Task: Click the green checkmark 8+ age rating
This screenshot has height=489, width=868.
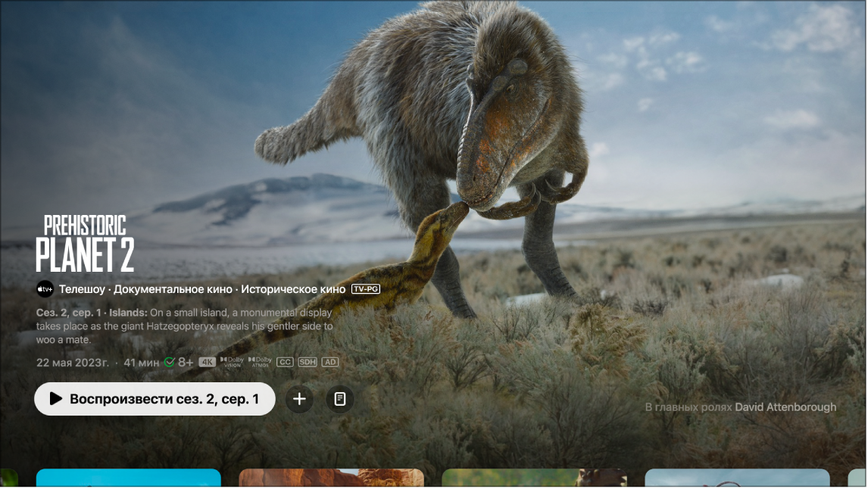Action: pyautogui.click(x=178, y=363)
